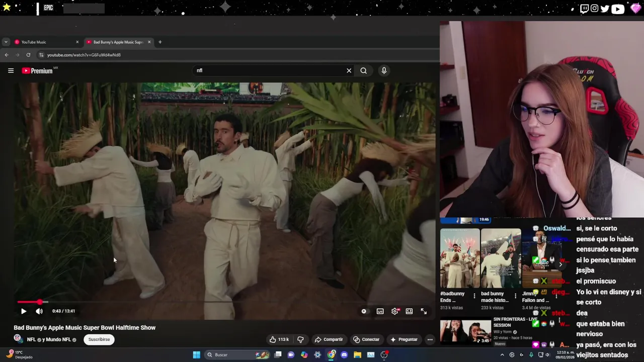This screenshot has height=362, width=644.
Task: Close the Bad Bunny video tab
Action: [149, 42]
